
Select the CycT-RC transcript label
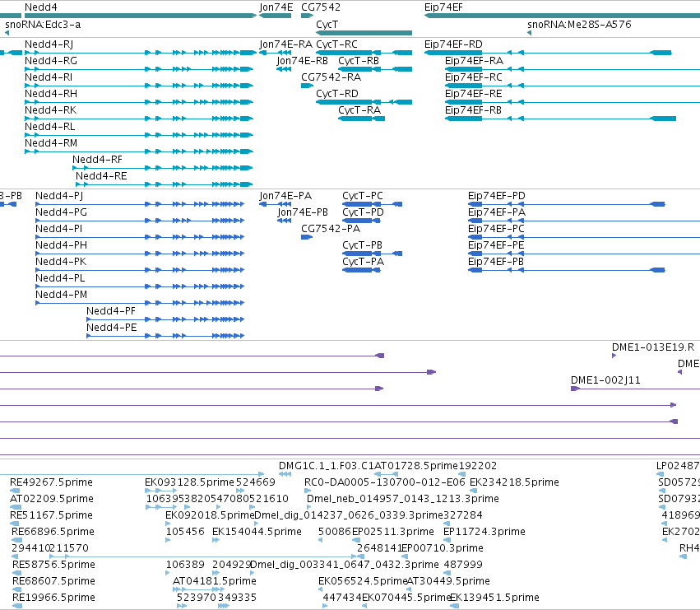pos(336,44)
